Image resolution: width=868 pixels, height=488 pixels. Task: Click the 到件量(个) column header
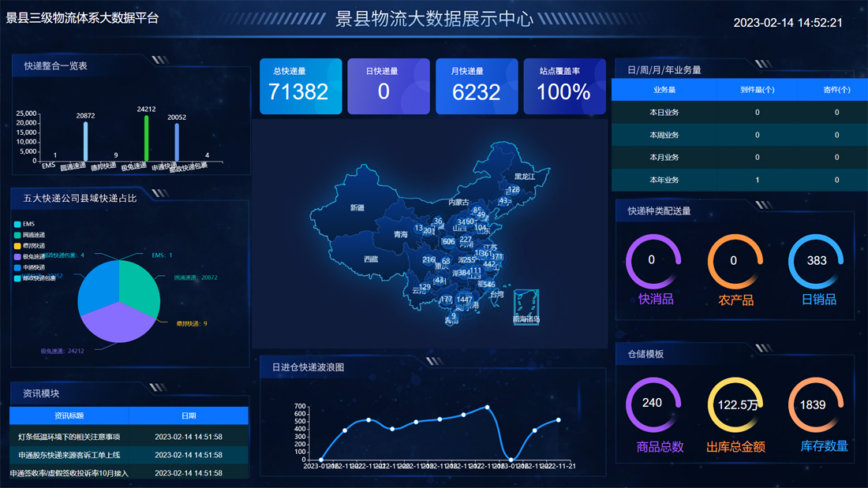coord(757,90)
